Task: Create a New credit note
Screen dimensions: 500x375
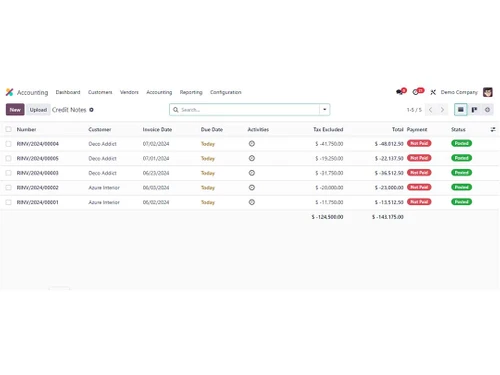Action: pos(15,110)
